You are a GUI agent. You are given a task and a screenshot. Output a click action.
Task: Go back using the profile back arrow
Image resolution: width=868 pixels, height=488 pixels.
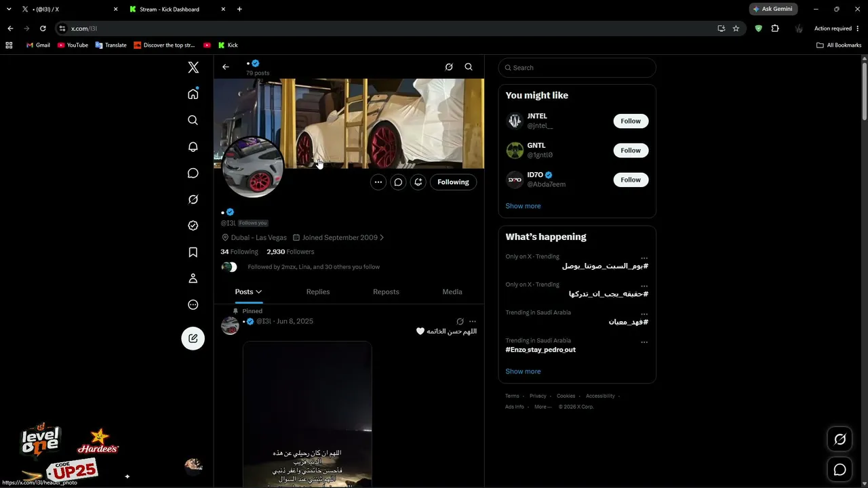point(226,67)
